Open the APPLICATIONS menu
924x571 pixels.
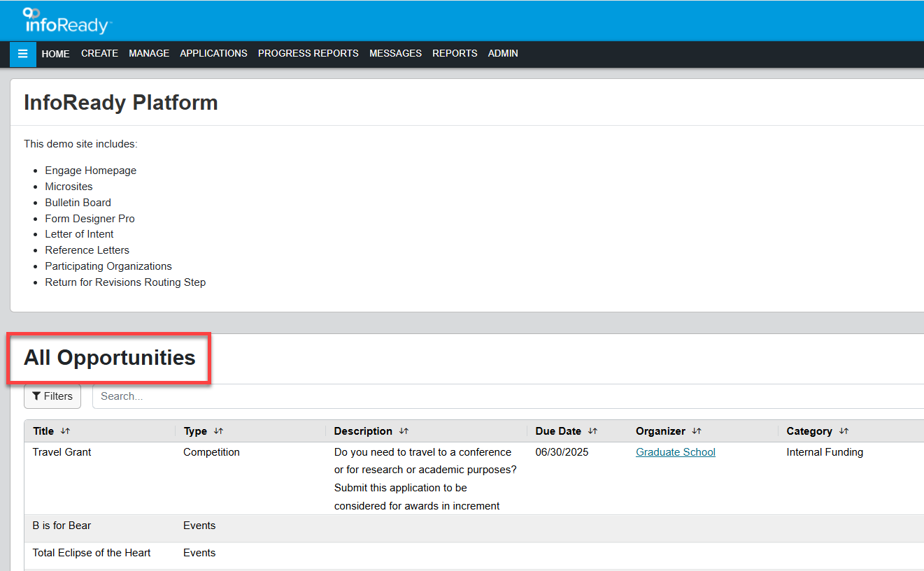pos(213,54)
